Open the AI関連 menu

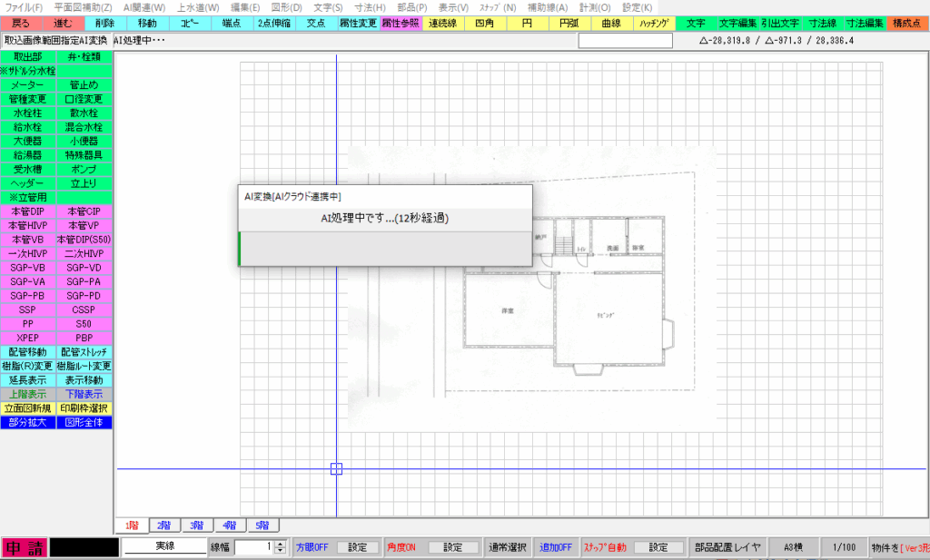143,7
